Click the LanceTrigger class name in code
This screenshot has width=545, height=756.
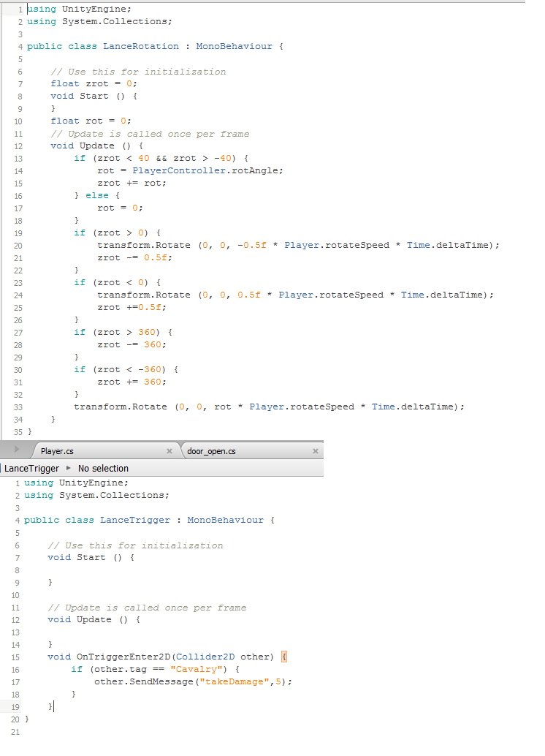coord(135,521)
